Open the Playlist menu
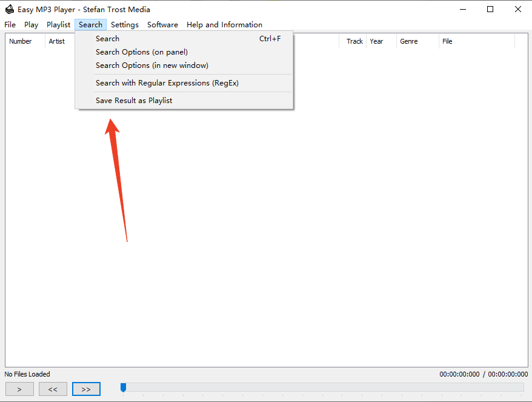The width and height of the screenshot is (532, 402). pos(58,25)
